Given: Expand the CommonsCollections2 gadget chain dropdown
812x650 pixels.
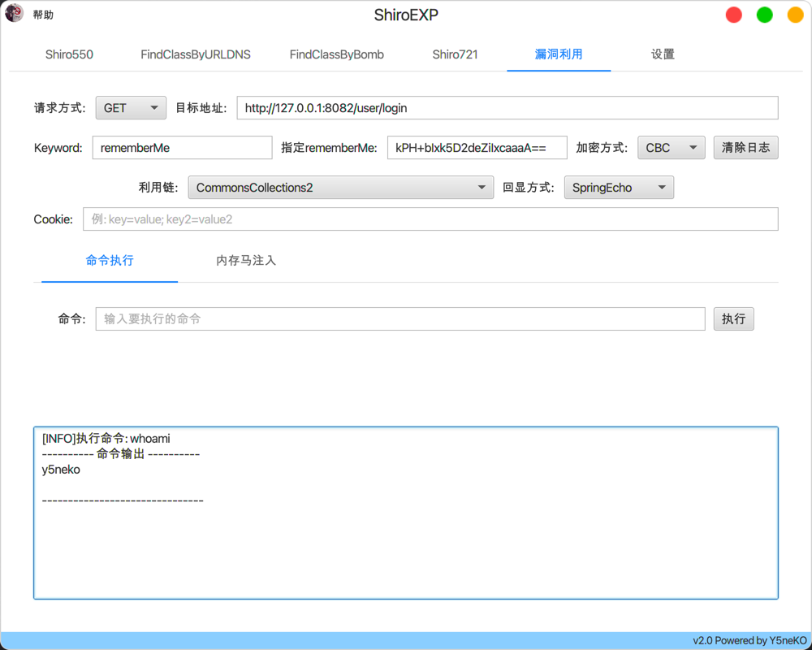Looking at the screenshot, I should point(341,188).
